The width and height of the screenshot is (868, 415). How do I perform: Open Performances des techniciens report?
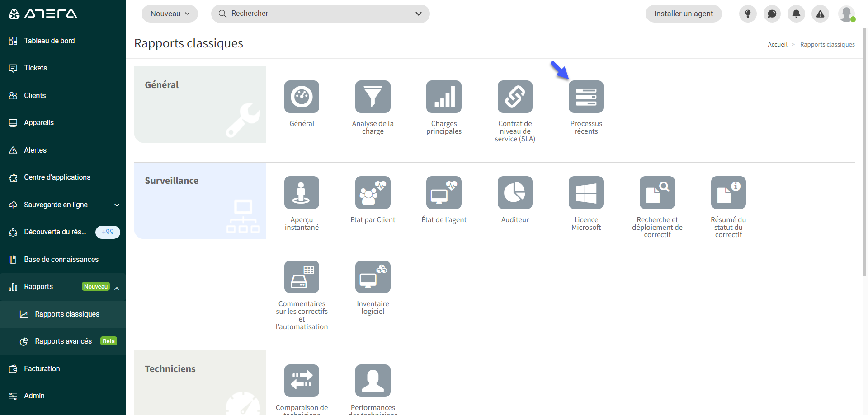pyautogui.click(x=373, y=381)
